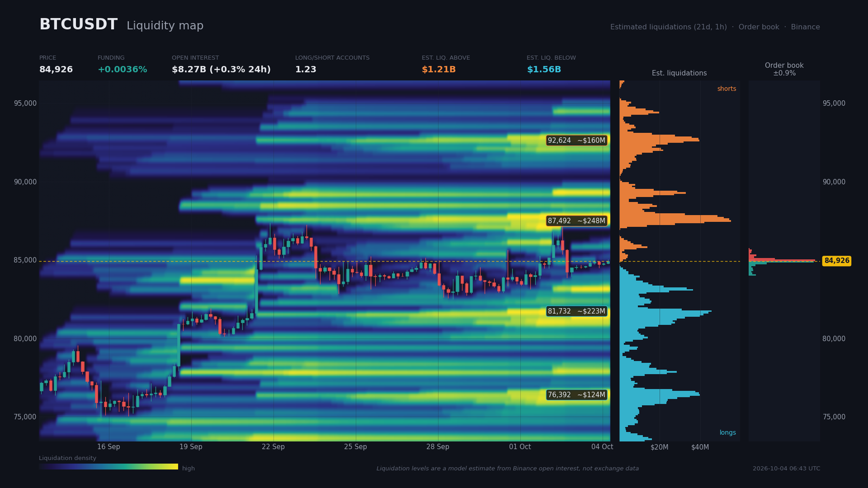Select the funding rate value +0.0036%
This screenshot has width=868, height=488.
[122, 69]
